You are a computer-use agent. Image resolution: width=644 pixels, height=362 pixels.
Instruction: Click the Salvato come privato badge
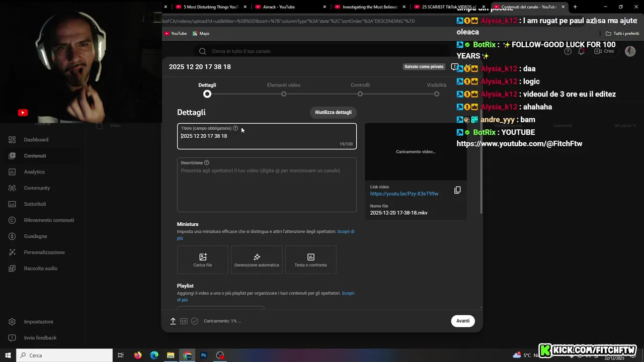424,66
